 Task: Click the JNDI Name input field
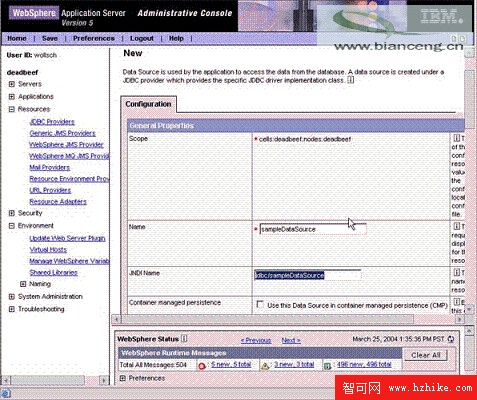[308, 275]
